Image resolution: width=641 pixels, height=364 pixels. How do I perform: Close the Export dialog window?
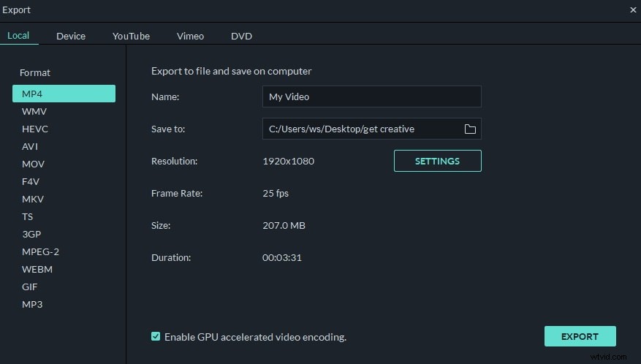coord(633,10)
